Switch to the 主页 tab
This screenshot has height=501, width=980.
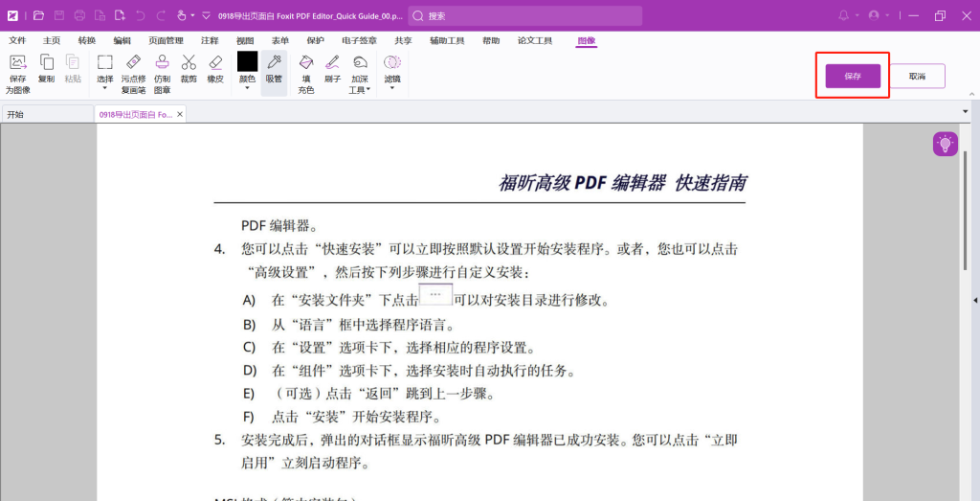[52, 40]
